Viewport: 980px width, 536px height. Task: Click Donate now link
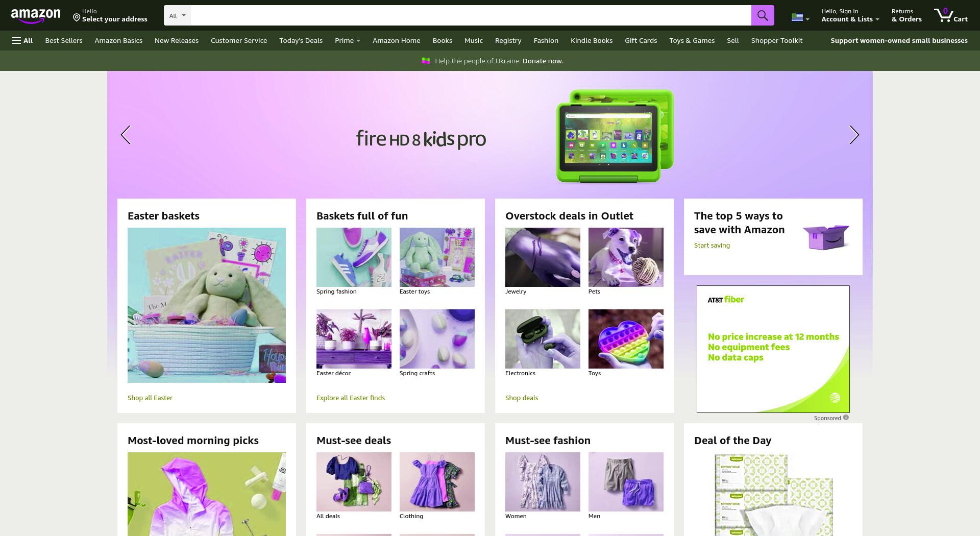click(543, 61)
